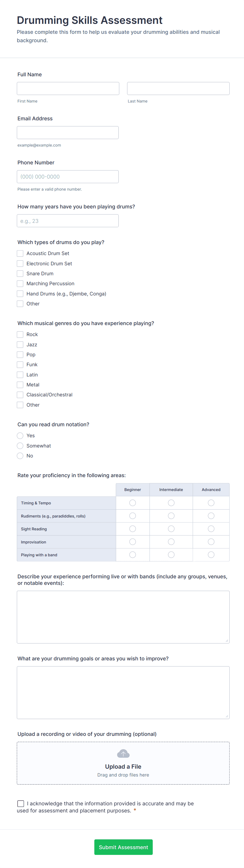The height and width of the screenshot is (868, 244).
Task: Click the Submit Assessment button
Action: (x=123, y=847)
